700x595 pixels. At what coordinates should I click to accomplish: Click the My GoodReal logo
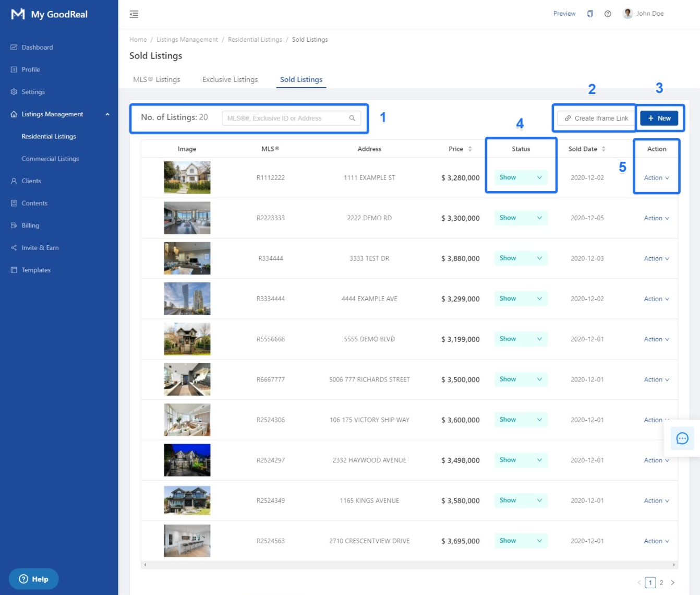50,14
